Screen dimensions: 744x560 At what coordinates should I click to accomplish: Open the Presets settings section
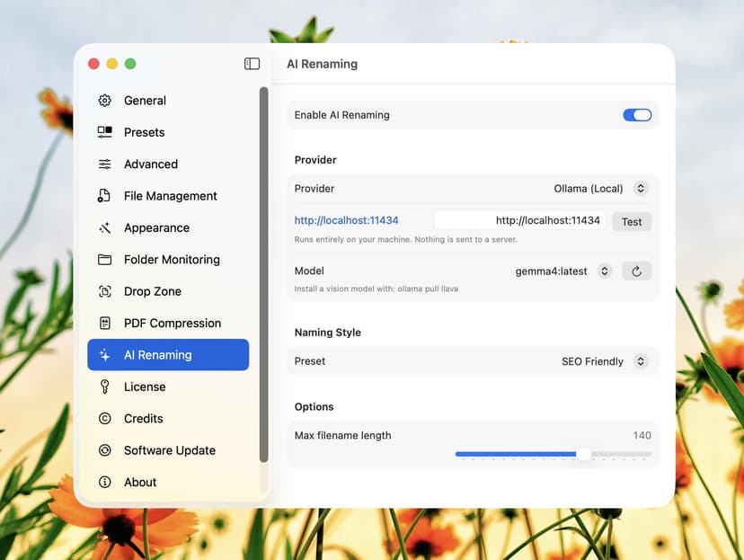click(x=168, y=132)
